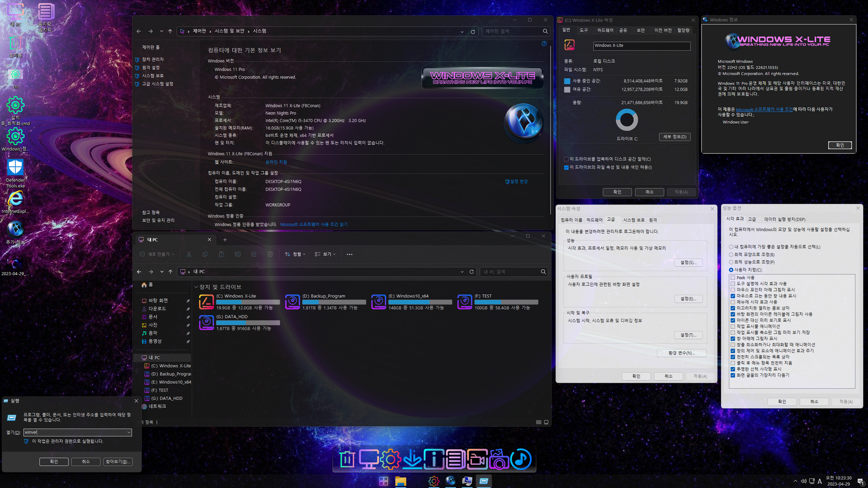
Task: Open the info icon in the dock
Action: [433, 459]
